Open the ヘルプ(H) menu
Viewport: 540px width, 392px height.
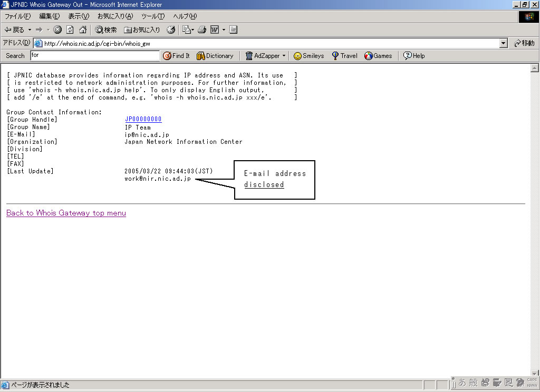[185, 16]
